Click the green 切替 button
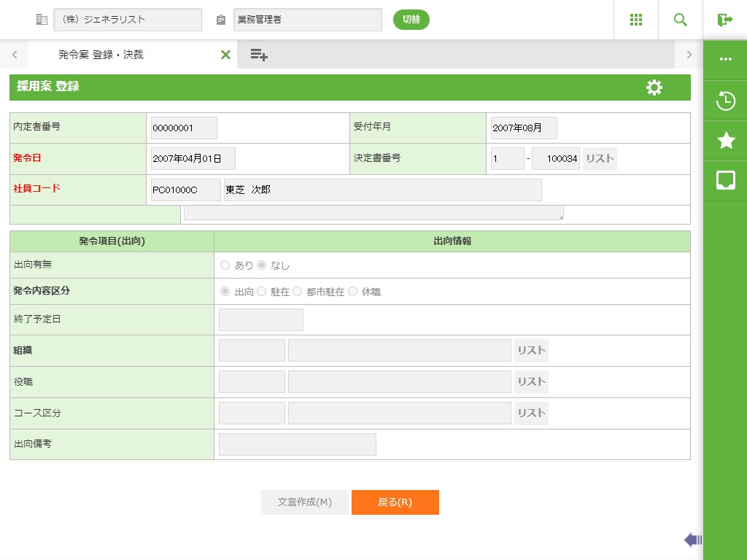Screen dimensions: 747x560 pyautogui.click(x=411, y=20)
